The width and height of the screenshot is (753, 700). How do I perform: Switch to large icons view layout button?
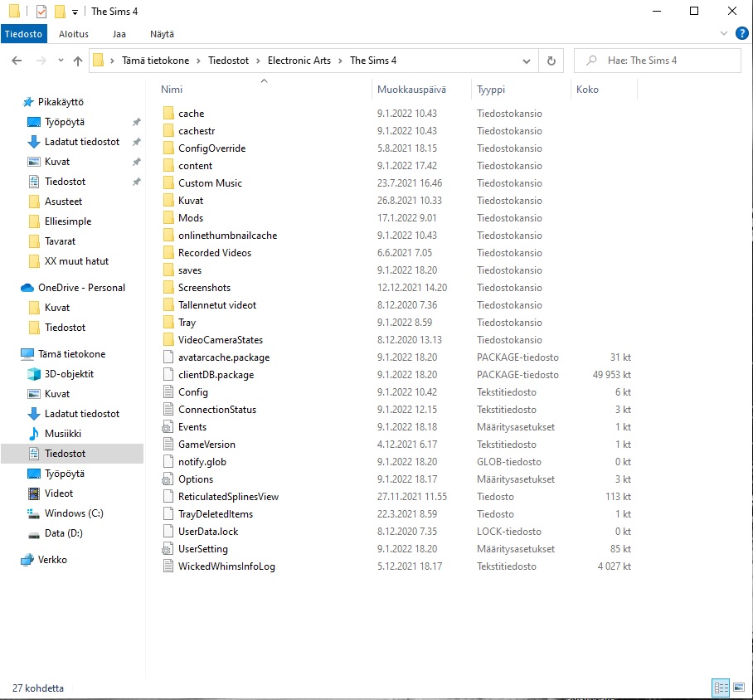(x=739, y=688)
